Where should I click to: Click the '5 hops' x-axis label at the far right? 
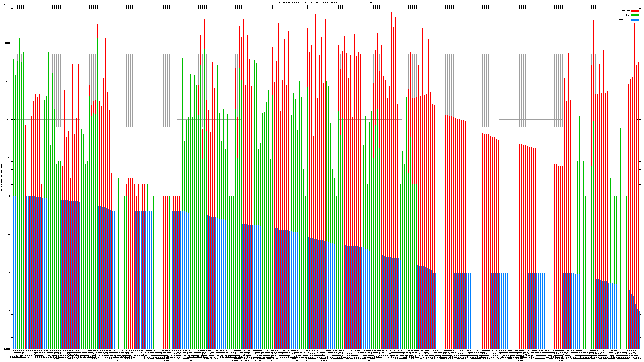[521, 360]
